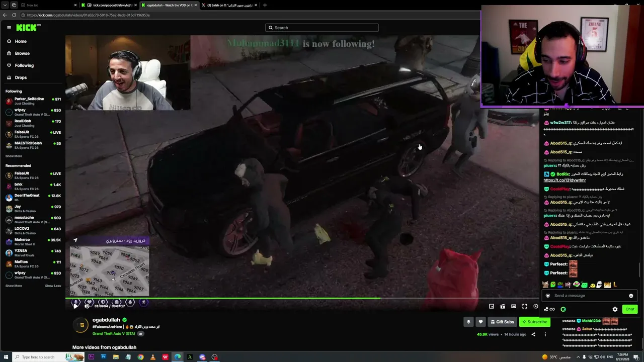Open RealDBsh channel in sidebar
This screenshot has height=362, width=644.
pyautogui.click(x=33, y=123)
